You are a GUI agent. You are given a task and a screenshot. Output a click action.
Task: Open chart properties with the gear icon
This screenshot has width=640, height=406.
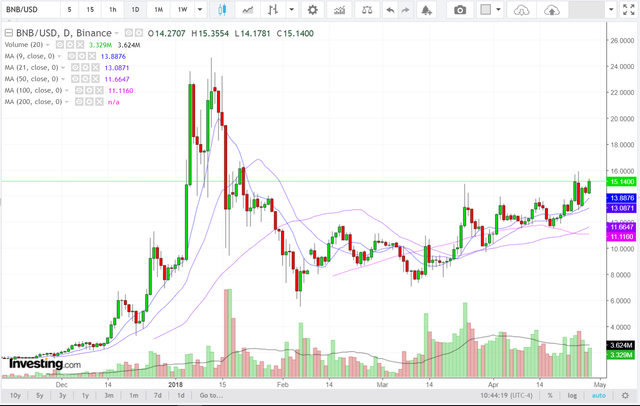click(313, 10)
